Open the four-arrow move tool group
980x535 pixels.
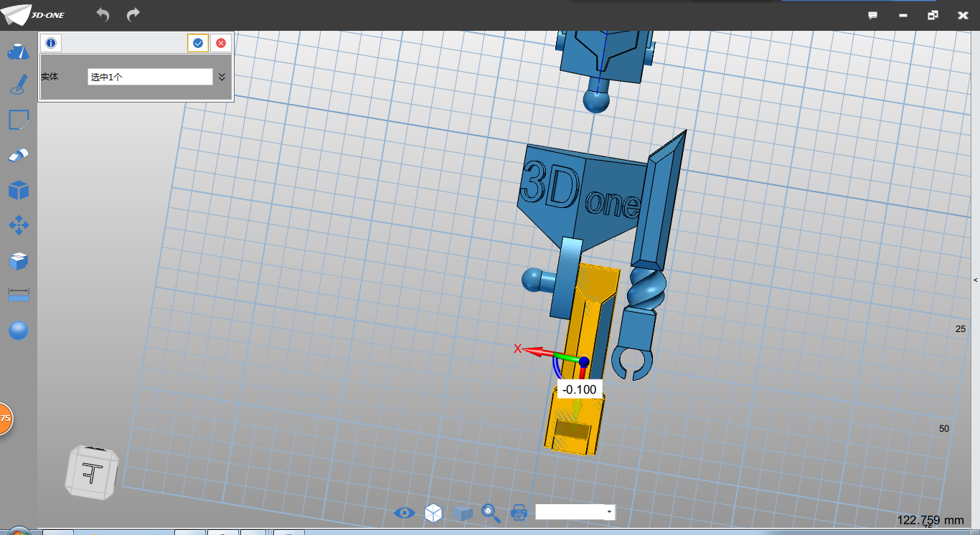click(18, 225)
